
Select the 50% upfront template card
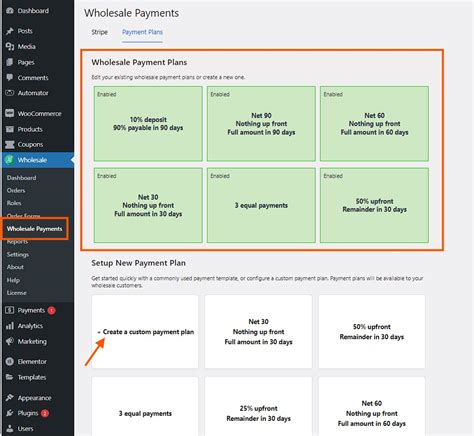coord(372,332)
